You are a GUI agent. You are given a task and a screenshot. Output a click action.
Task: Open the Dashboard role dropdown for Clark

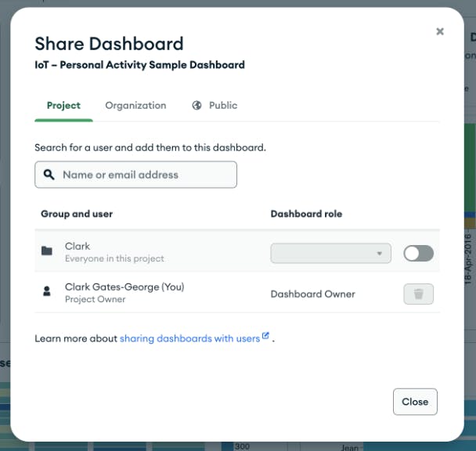coord(330,253)
